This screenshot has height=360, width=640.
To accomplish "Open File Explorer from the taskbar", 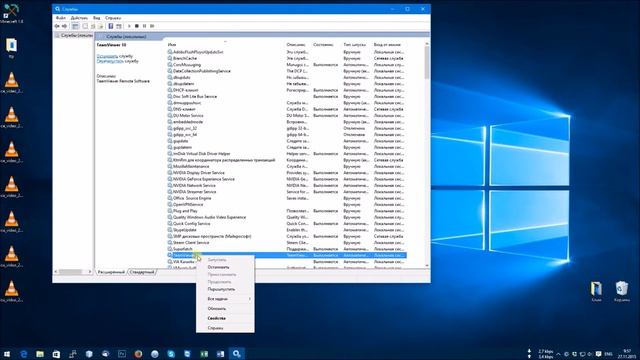I will pos(40,354).
